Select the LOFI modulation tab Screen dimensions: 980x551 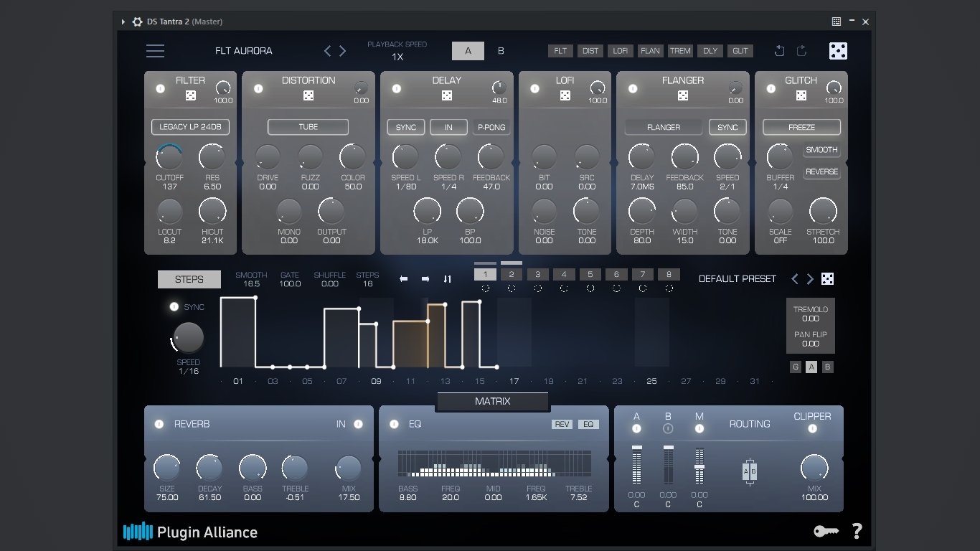(x=620, y=51)
